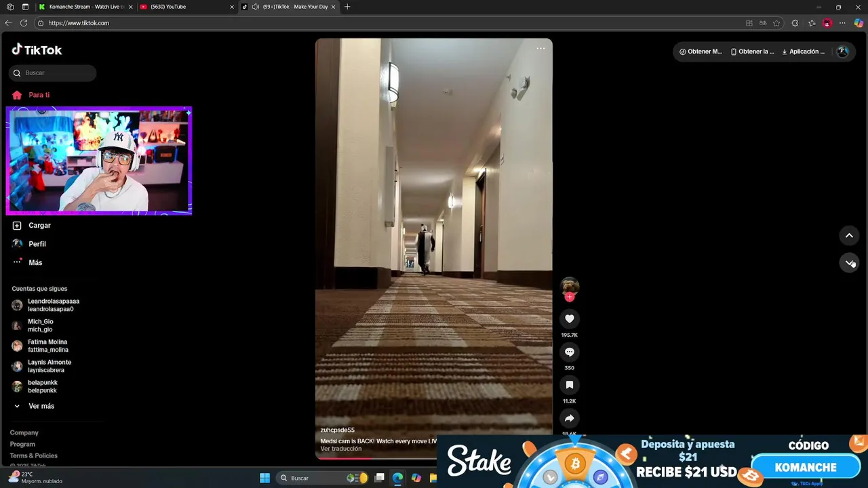Click the Company footer link

click(x=24, y=432)
